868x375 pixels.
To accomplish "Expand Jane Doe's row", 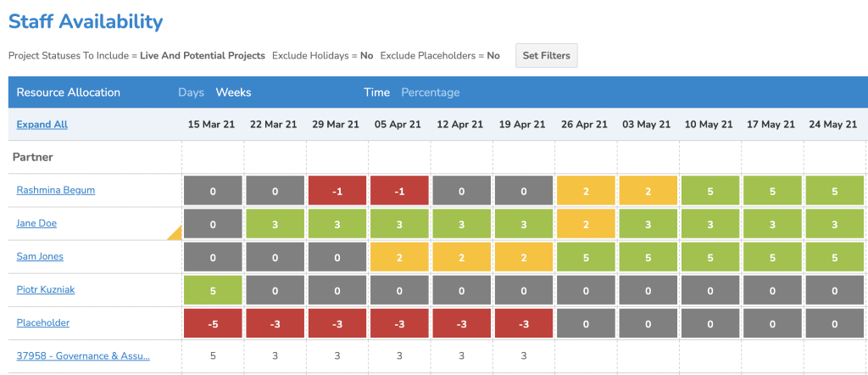I will pyautogui.click(x=36, y=224).
